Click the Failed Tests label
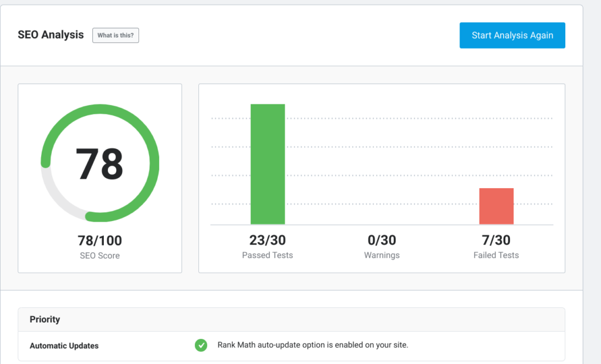 click(x=496, y=256)
